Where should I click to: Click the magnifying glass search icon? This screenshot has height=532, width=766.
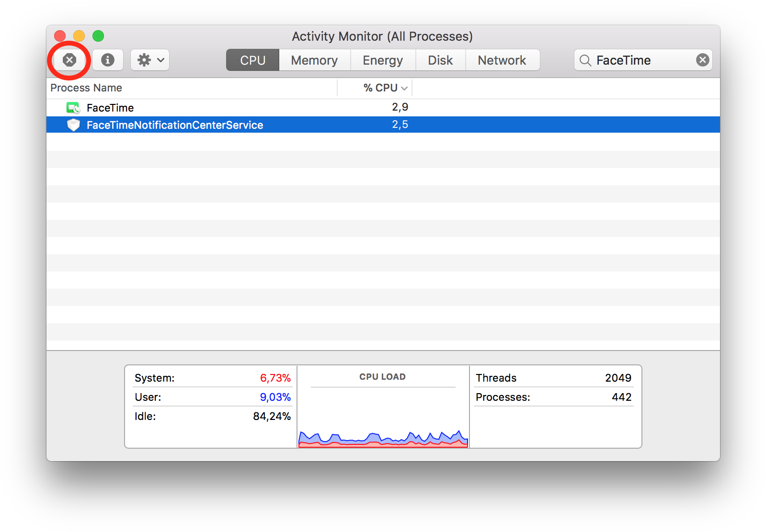tap(585, 60)
